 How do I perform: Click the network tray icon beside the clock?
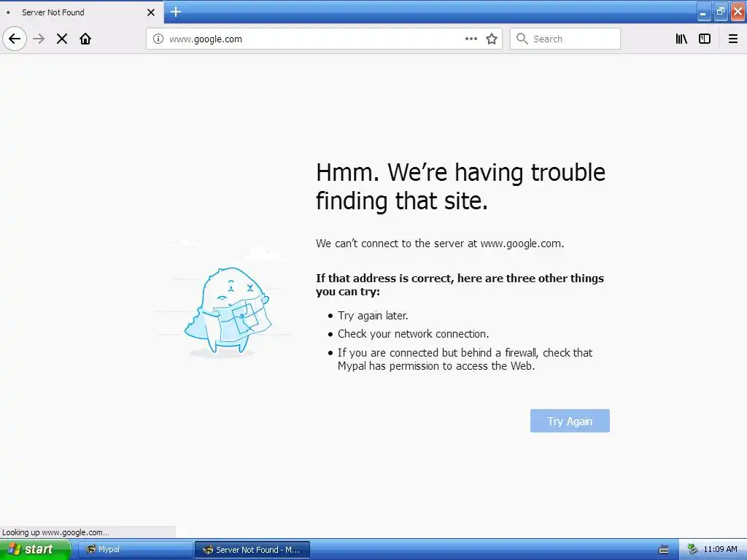pyautogui.click(x=692, y=550)
